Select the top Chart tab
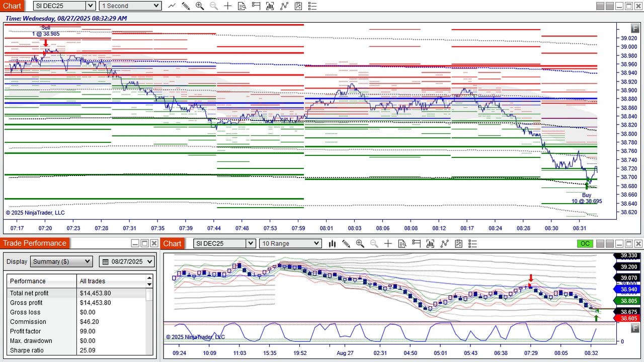The image size is (644, 362). click(12, 6)
